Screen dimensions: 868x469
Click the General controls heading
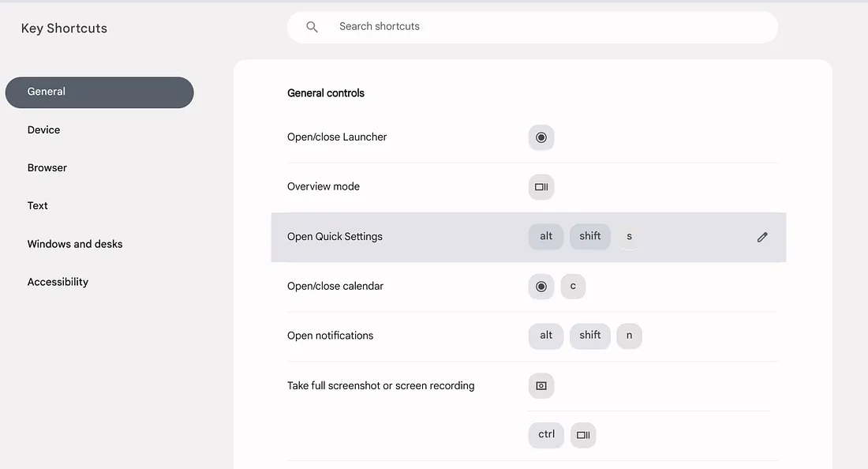pyautogui.click(x=326, y=93)
